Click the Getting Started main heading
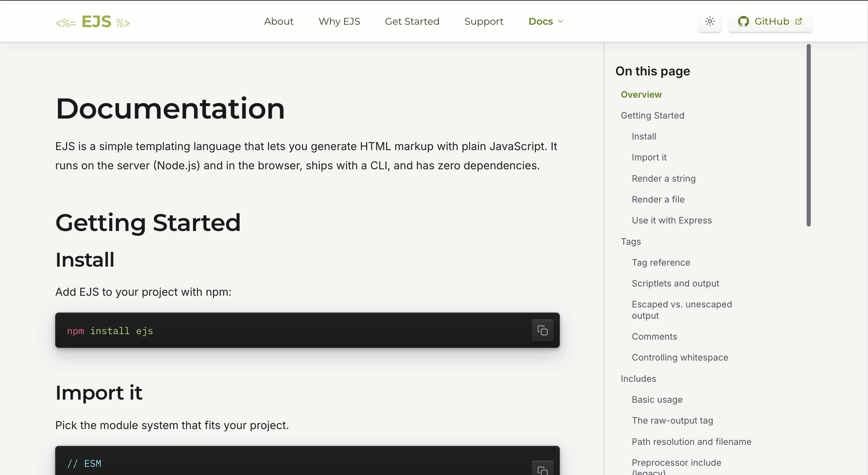Viewport: 868px width, 475px height. [x=148, y=223]
